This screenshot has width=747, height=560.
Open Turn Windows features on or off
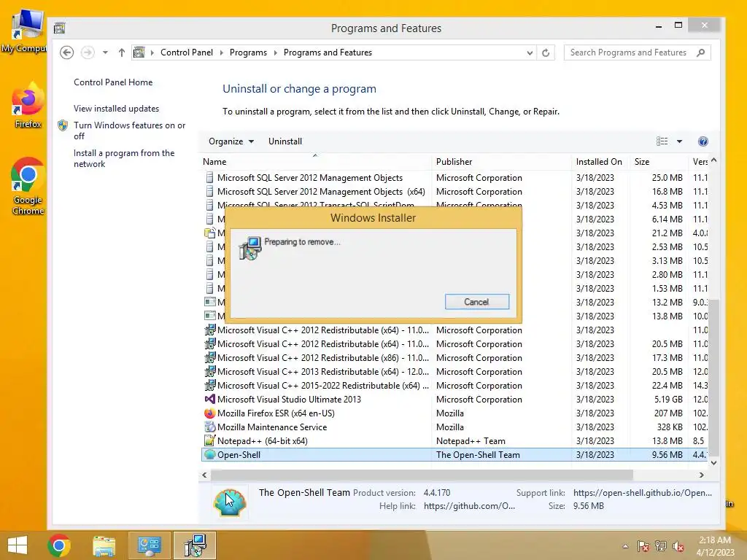click(130, 131)
